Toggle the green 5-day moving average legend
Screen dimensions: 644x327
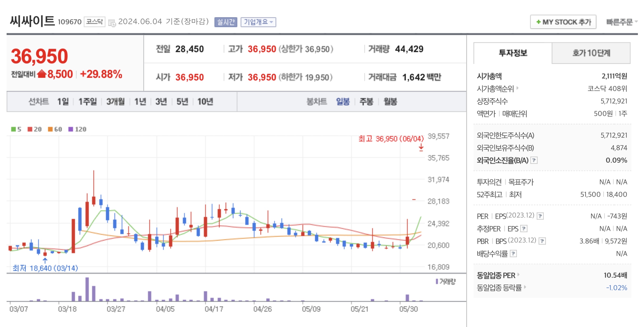tap(16, 129)
